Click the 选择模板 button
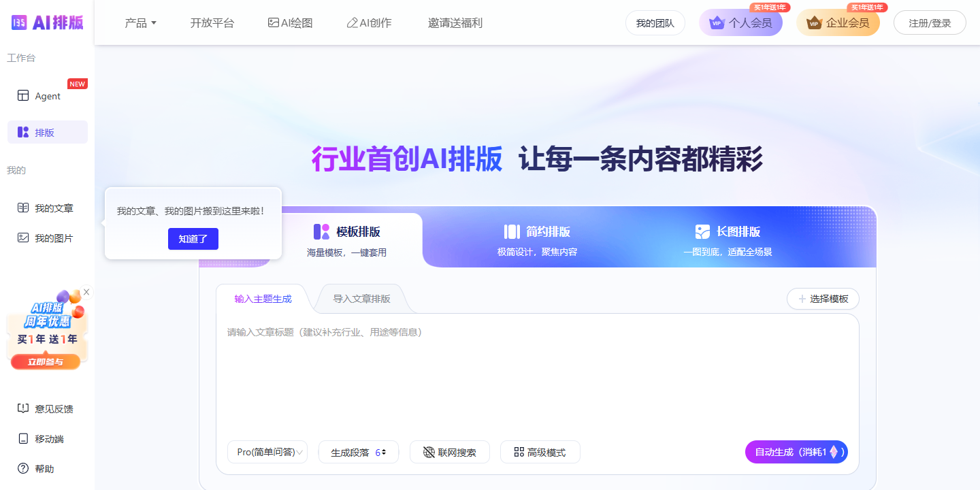Viewport: 980px width, 490px height. [823, 299]
